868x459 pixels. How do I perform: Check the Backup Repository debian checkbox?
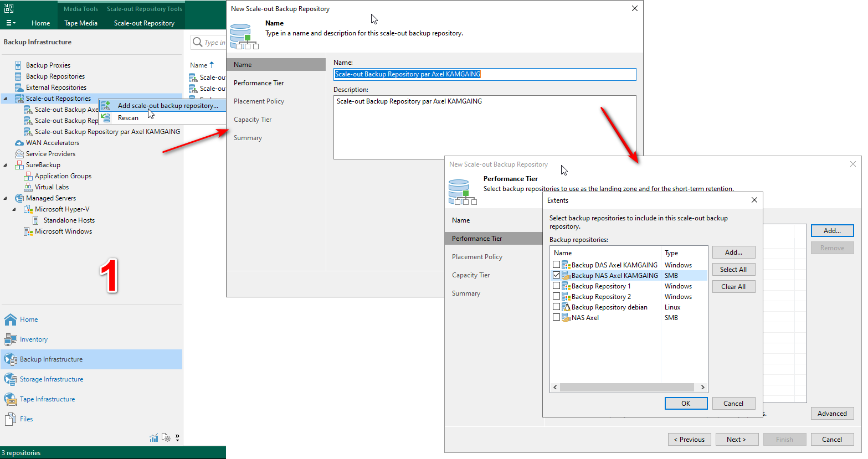(556, 307)
